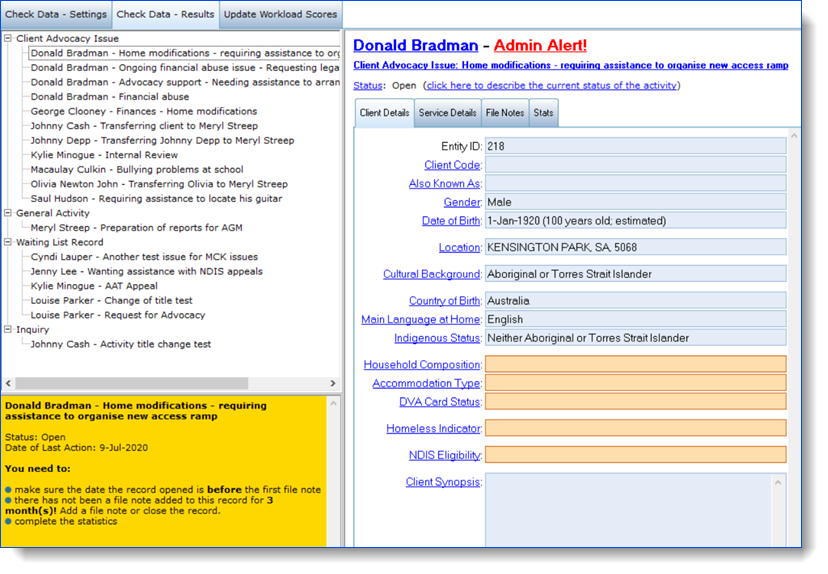Click the Also Known As label link
This screenshot has width=828, height=574.
pyautogui.click(x=445, y=183)
